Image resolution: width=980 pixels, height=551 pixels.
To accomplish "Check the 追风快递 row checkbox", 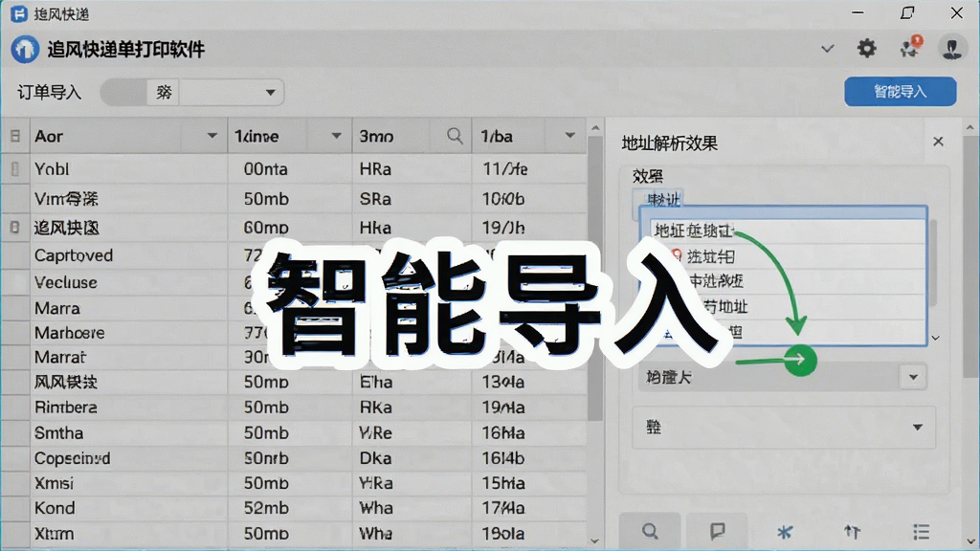I will tap(15, 228).
